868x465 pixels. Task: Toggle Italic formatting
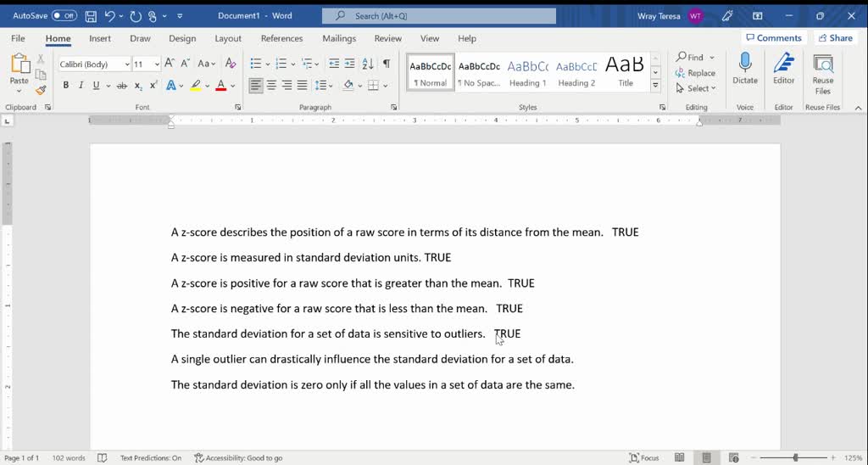pyautogui.click(x=81, y=86)
